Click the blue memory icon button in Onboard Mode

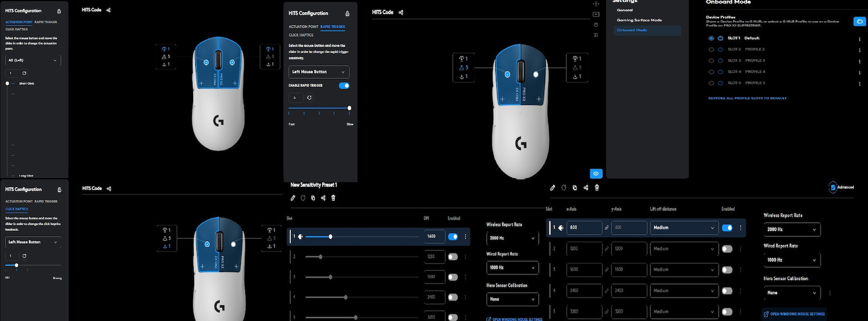(859, 22)
